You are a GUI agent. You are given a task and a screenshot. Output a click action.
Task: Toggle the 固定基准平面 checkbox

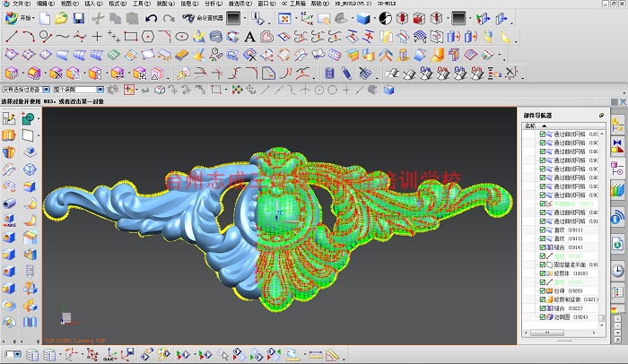tap(542, 264)
